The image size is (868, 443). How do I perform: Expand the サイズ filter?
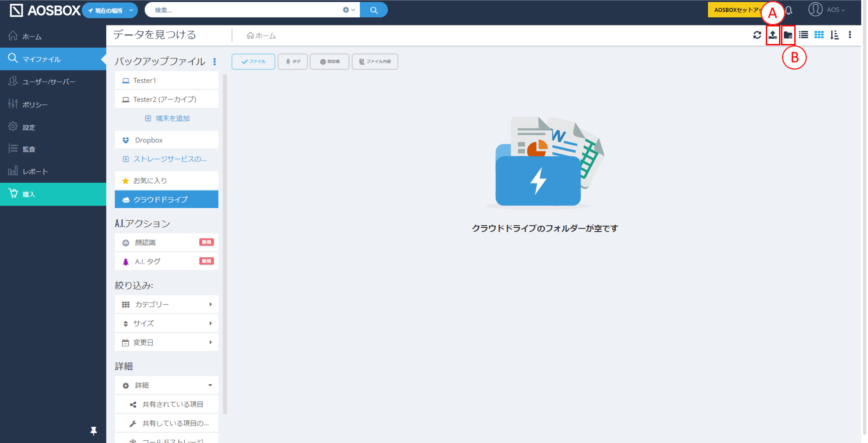coord(166,323)
